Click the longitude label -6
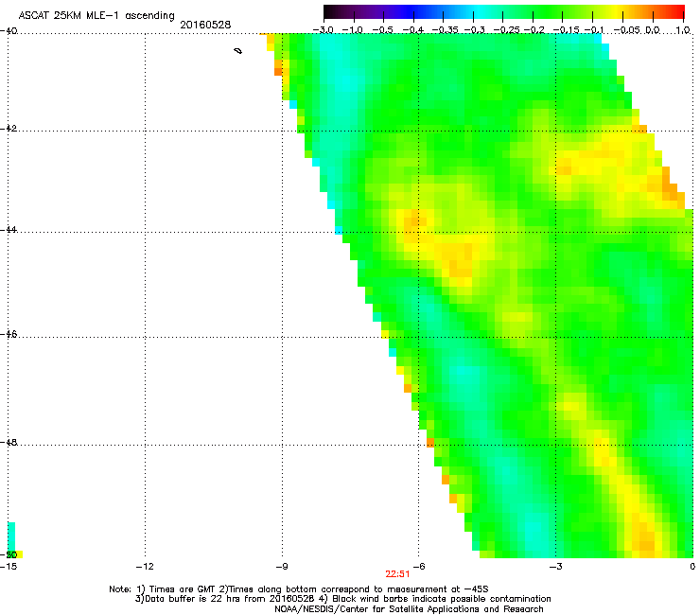700x615 pixels. (418, 567)
